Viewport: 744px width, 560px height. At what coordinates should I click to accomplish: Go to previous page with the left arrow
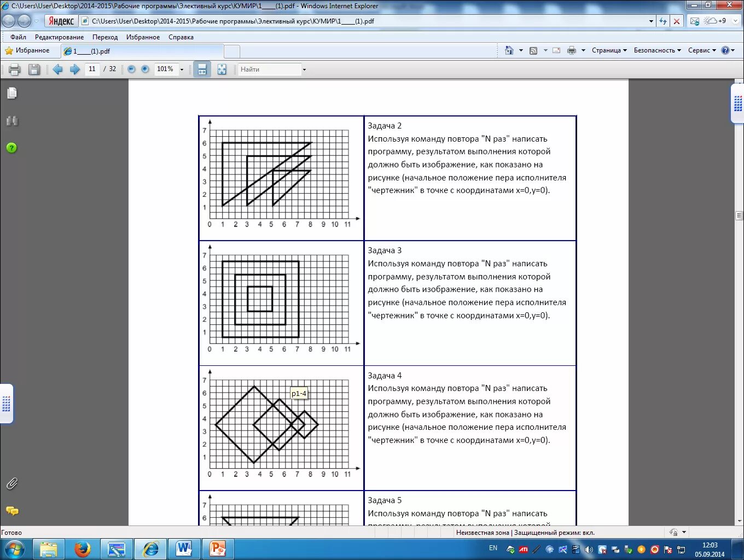click(x=58, y=69)
